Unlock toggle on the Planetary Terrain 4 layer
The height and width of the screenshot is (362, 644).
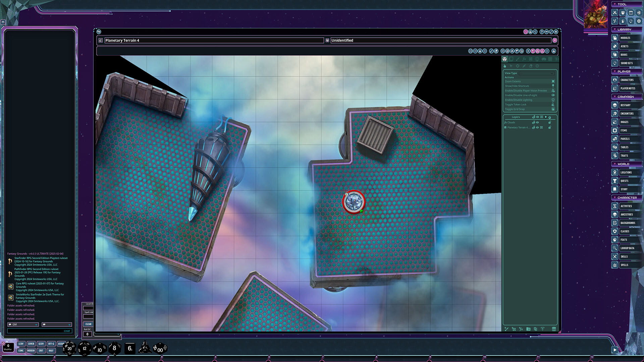coord(549,128)
